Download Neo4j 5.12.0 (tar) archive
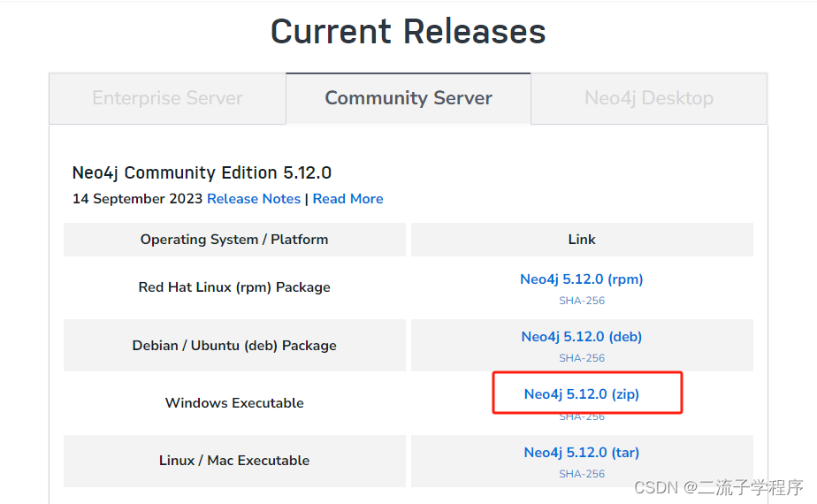This screenshot has width=817, height=504. click(x=582, y=453)
